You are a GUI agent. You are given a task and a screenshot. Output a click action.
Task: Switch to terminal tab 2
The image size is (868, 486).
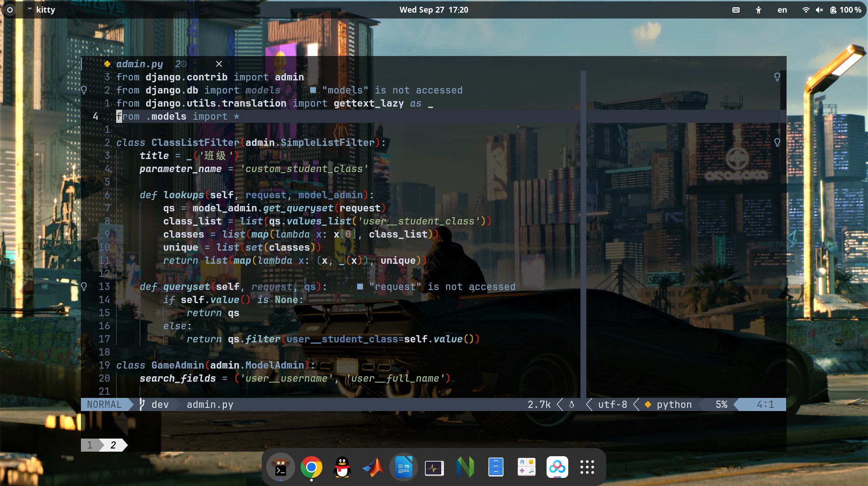click(x=113, y=445)
